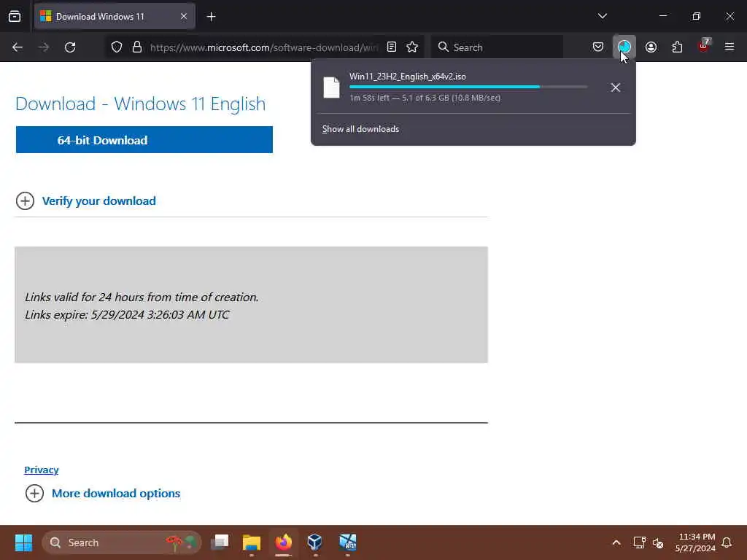Open the Privacy link

tap(42, 470)
